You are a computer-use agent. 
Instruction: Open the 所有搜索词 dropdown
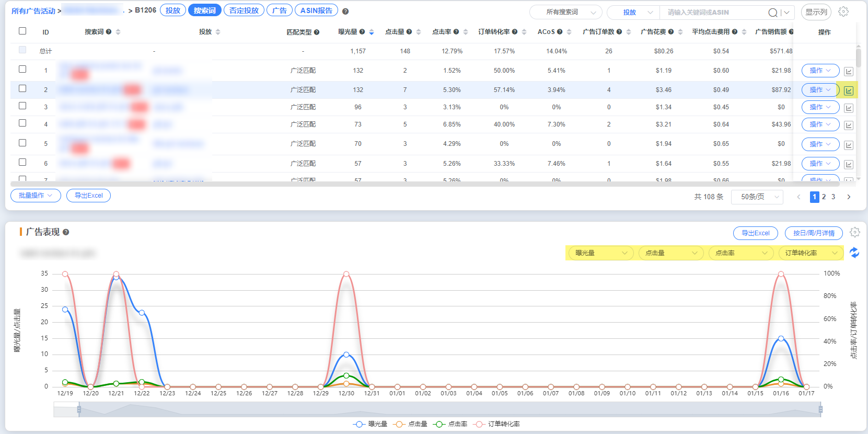[x=566, y=12]
